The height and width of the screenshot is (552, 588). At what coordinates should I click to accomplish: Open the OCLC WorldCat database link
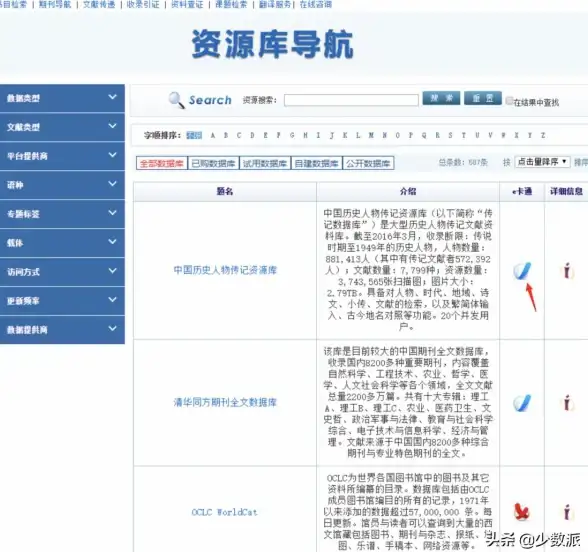click(225, 512)
